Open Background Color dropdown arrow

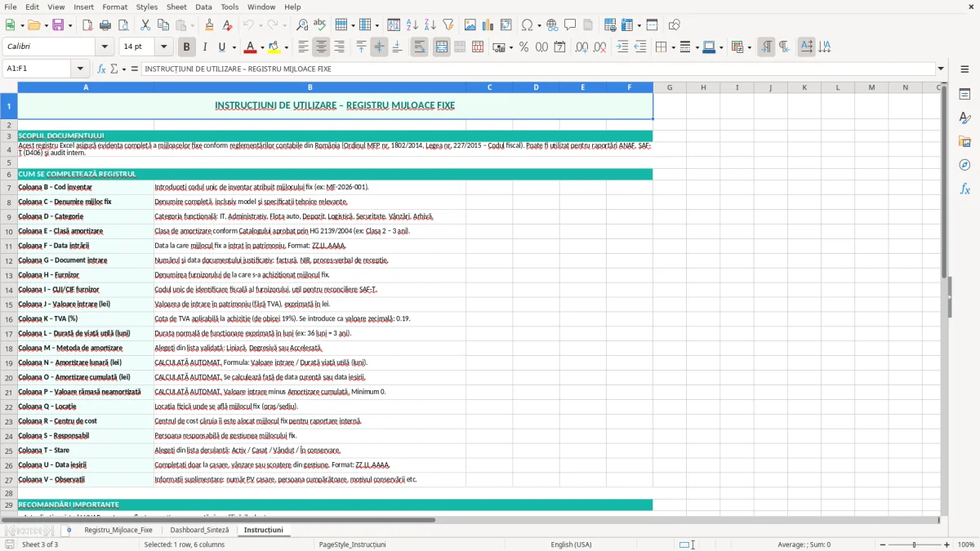(286, 47)
